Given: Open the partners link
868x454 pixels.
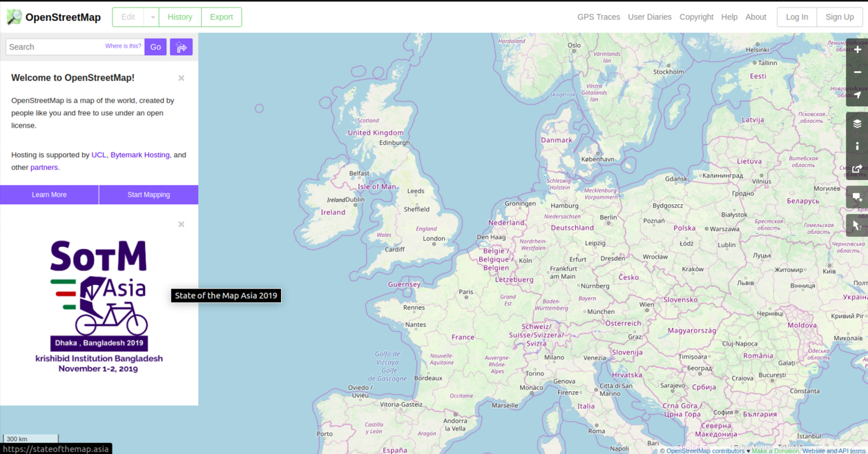Looking at the screenshot, I should [44, 168].
